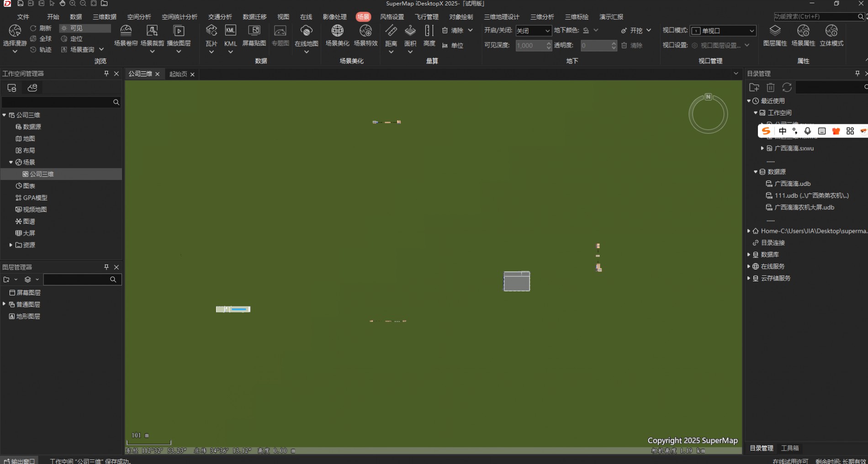
Task: Pin the 工作空间管理器 panel
Action: coord(106,74)
